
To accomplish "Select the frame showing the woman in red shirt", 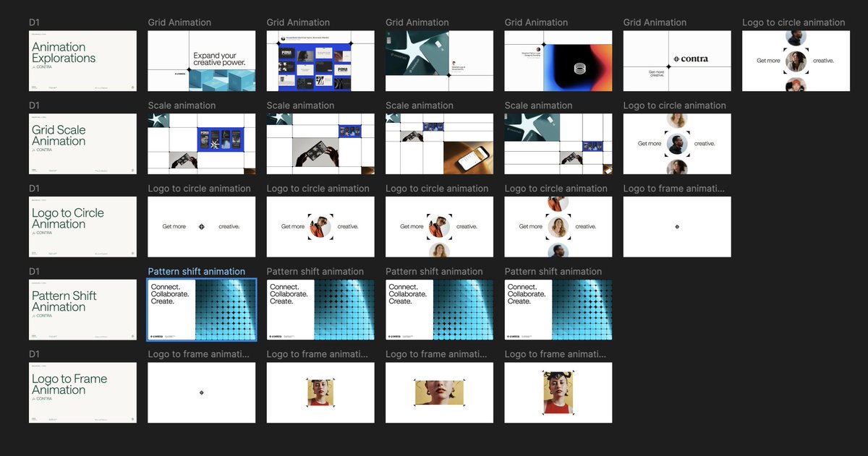I will (558, 392).
